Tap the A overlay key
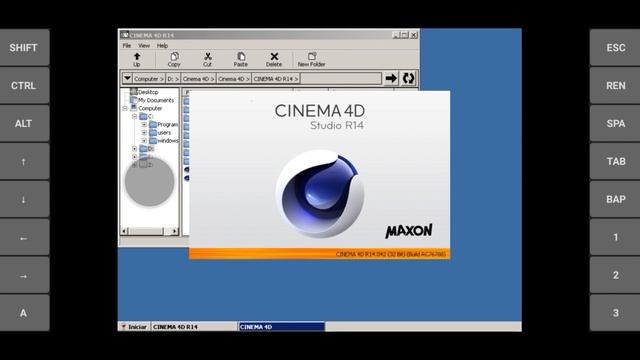This screenshot has width=640, height=360. pos(24,313)
